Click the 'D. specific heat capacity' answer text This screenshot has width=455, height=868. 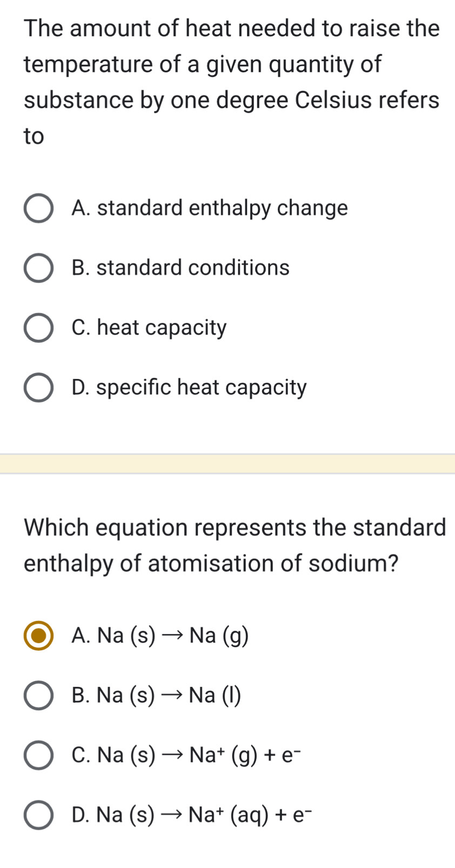click(189, 388)
